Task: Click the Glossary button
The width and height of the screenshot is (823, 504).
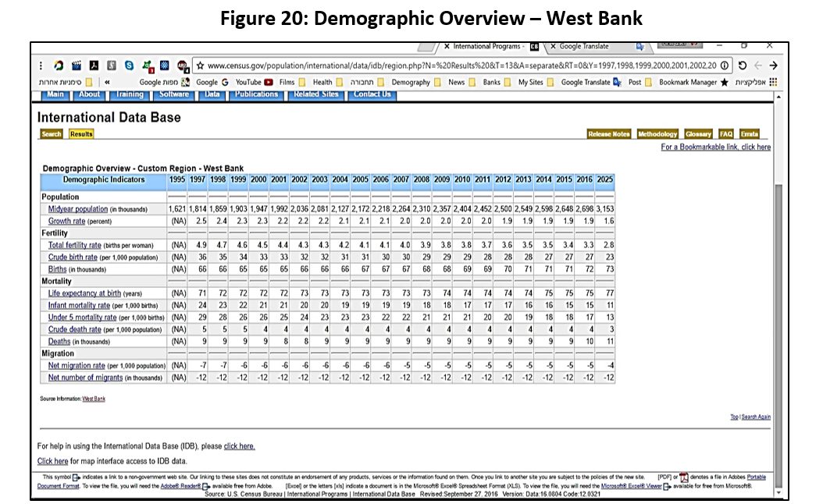Action: pos(698,134)
